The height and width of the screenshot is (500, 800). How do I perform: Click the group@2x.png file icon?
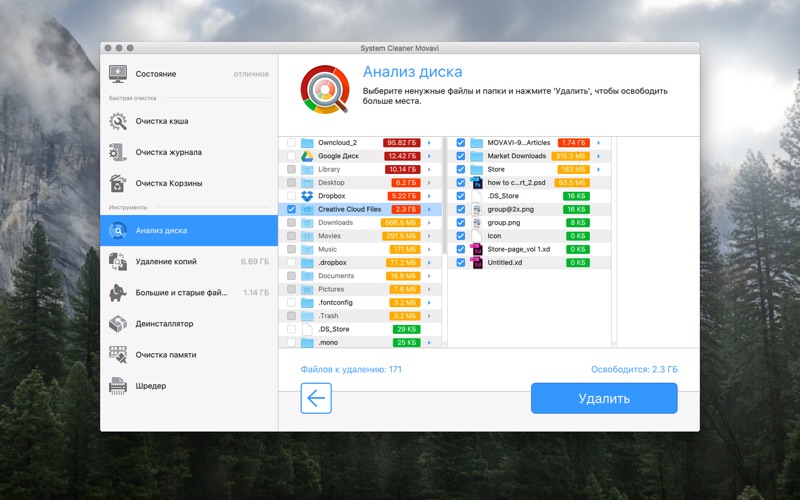(476, 209)
